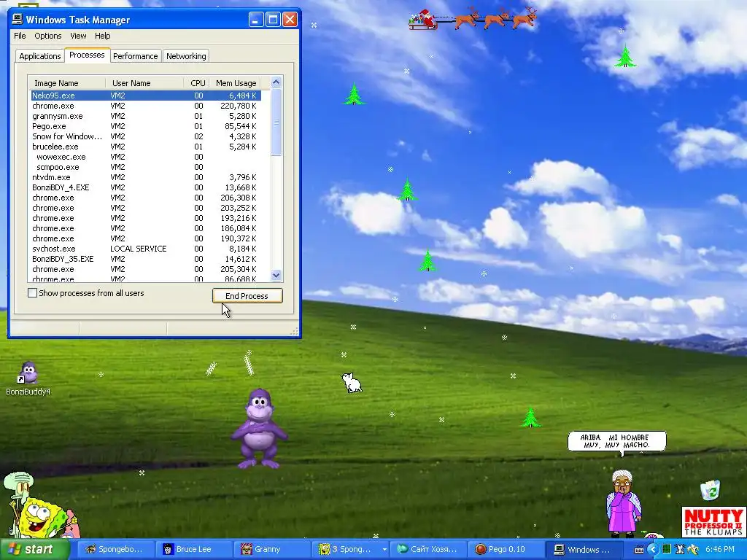This screenshot has height=560, width=747.
Task: Click the white Neko cat on desktop
Action: coord(352,383)
